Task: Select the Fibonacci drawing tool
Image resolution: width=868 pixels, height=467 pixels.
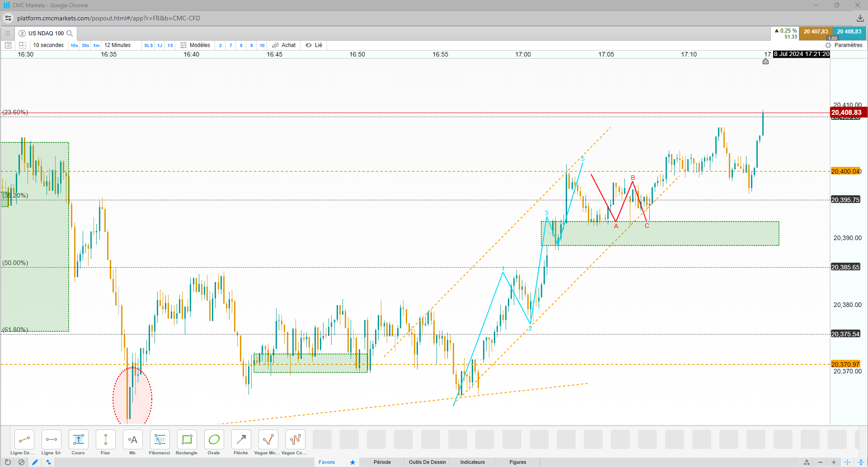Action: coord(160,443)
